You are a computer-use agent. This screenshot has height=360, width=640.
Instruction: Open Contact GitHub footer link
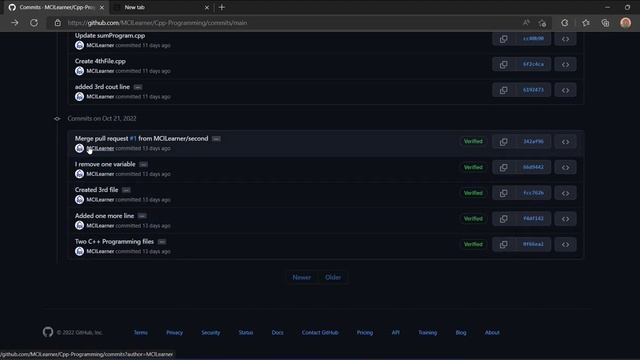pyautogui.click(x=320, y=333)
